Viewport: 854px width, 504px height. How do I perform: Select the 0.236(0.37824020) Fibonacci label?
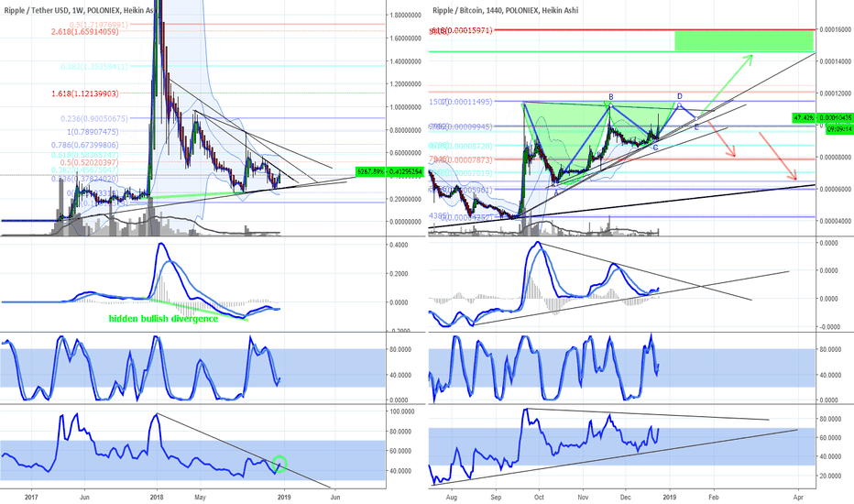point(85,179)
